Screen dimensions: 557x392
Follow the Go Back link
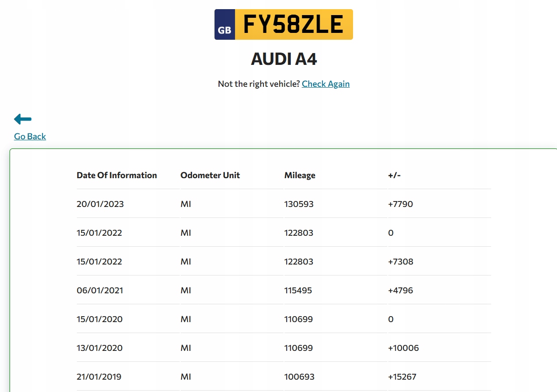(30, 136)
